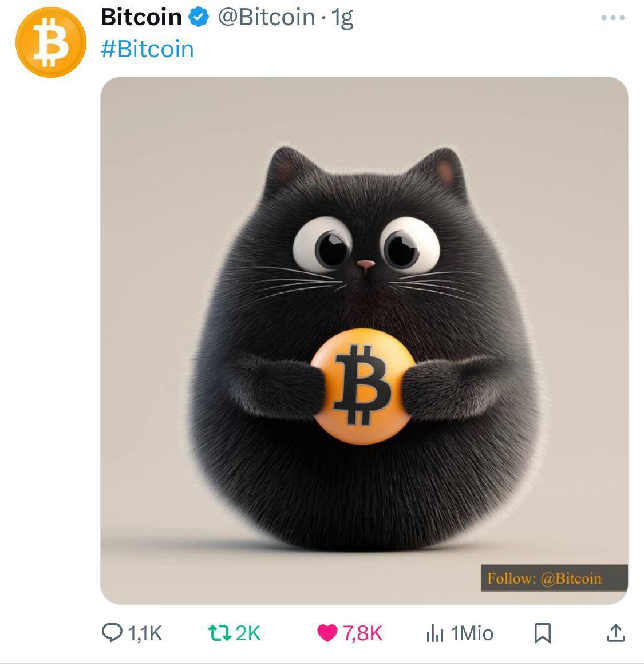Click the 2K reposts count
This screenshot has width=644, height=666.
pyautogui.click(x=248, y=633)
